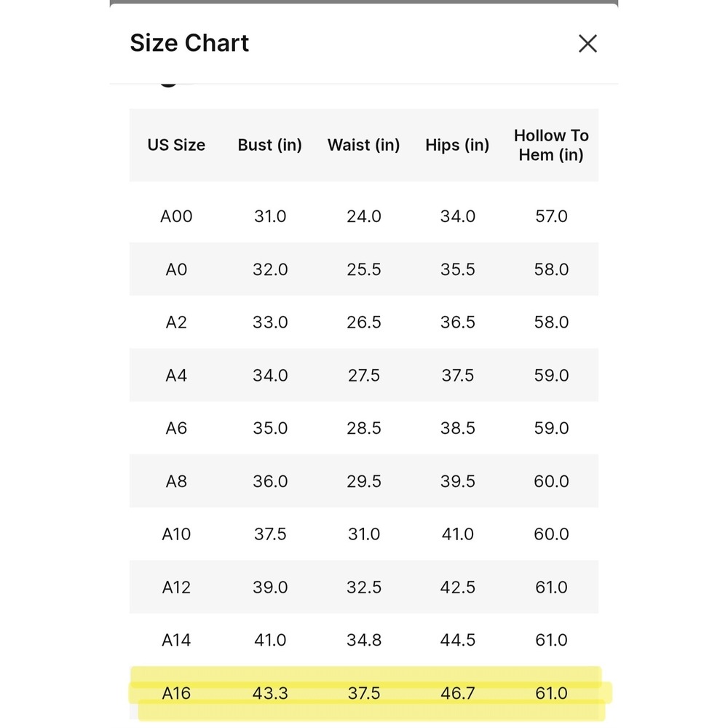Image resolution: width=728 pixels, height=728 pixels.
Task: Click the 46.7 hips value for A16
Action: tap(457, 693)
